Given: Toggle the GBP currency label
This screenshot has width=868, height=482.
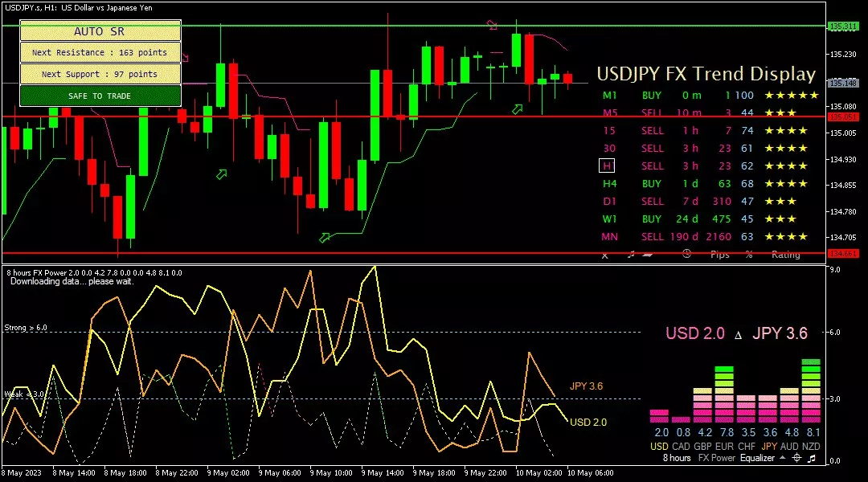Looking at the screenshot, I should pyautogui.click(x=702, y=447).
